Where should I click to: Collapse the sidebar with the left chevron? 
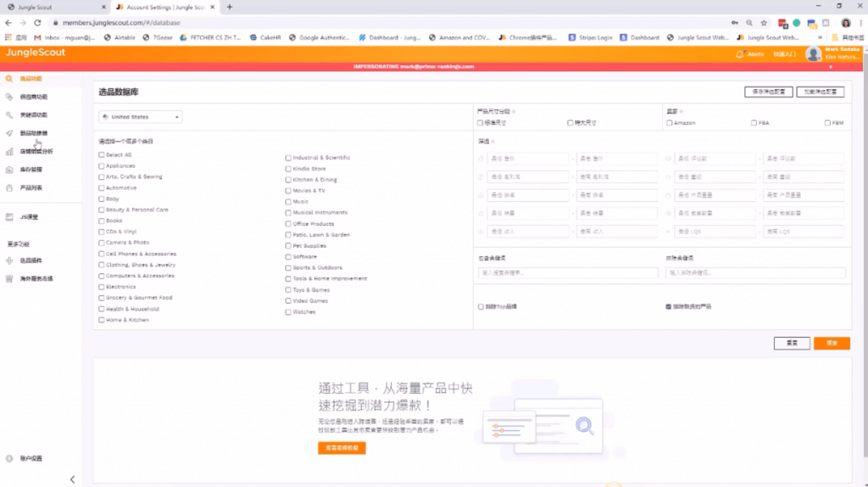coord(73,479)
